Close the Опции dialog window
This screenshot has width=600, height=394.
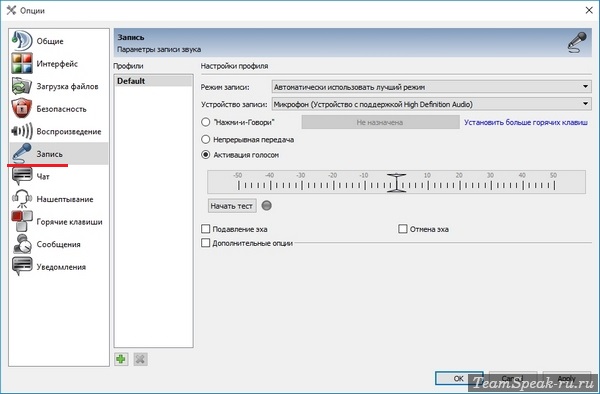coord(589,10)
